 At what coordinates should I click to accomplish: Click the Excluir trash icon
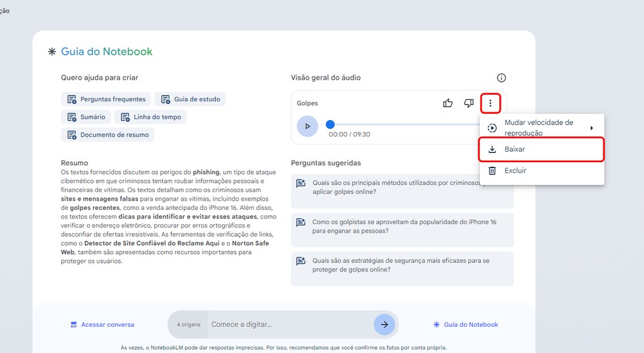pos(492,171)
